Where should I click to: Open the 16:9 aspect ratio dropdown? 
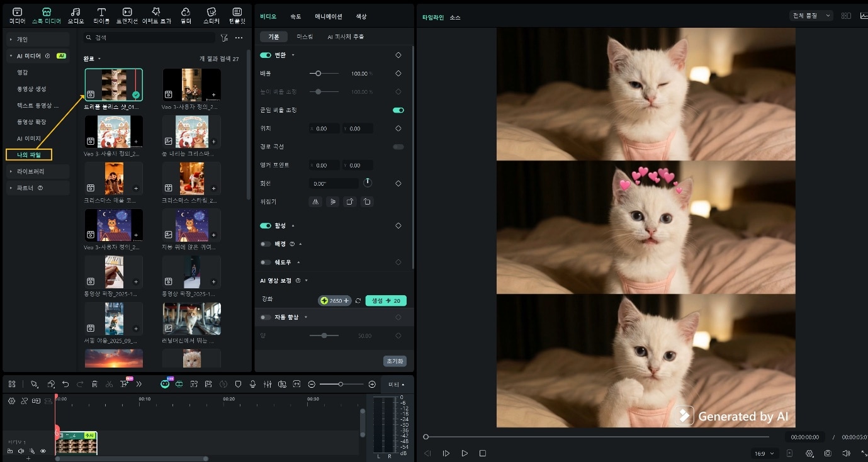pos(764,453)
